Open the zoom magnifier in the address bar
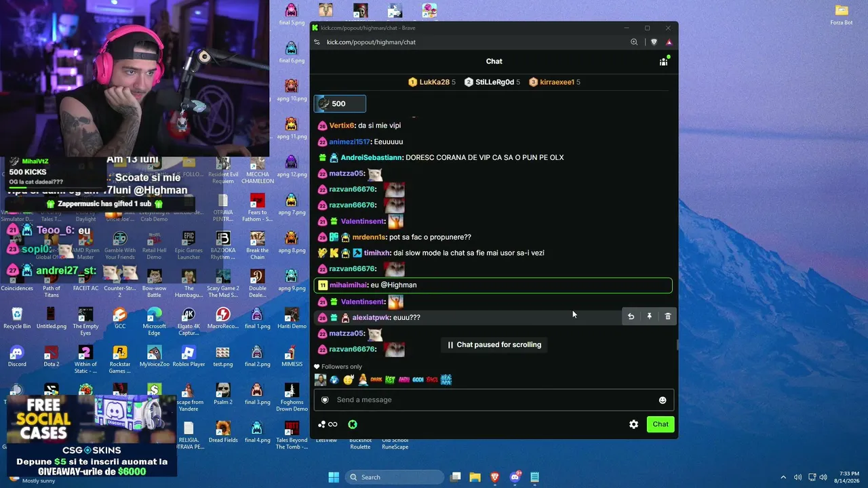868x488 pixels. tap(634, 42)
